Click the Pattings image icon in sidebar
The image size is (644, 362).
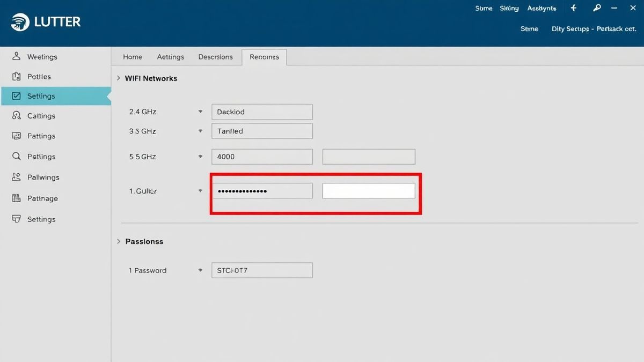click(x=17, y=136)
